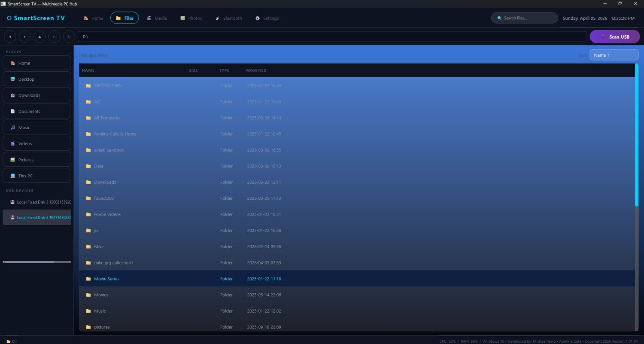
Task: Select the 'jie' folder name
Action: click(x=96, y=231)
